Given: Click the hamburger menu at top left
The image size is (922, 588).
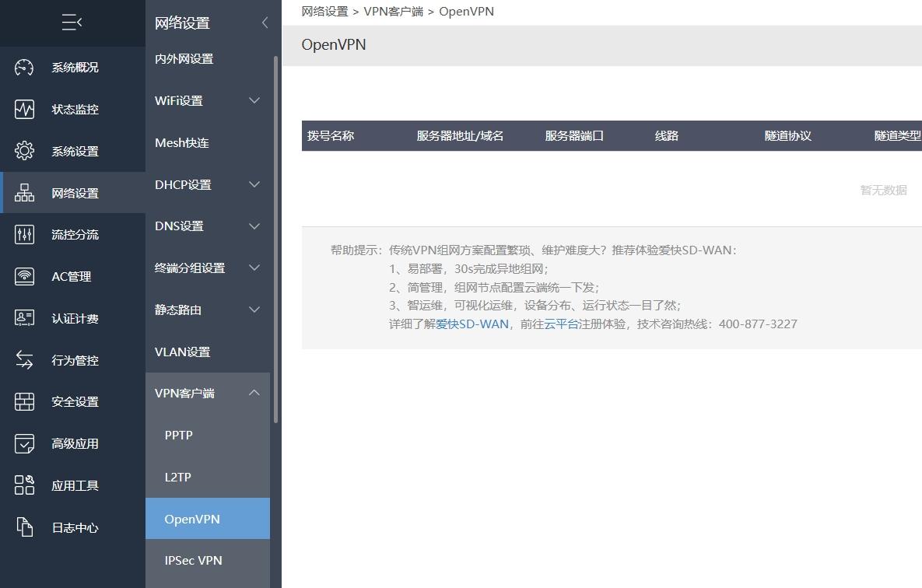Looking at the screenshot, I should point(72,22).
